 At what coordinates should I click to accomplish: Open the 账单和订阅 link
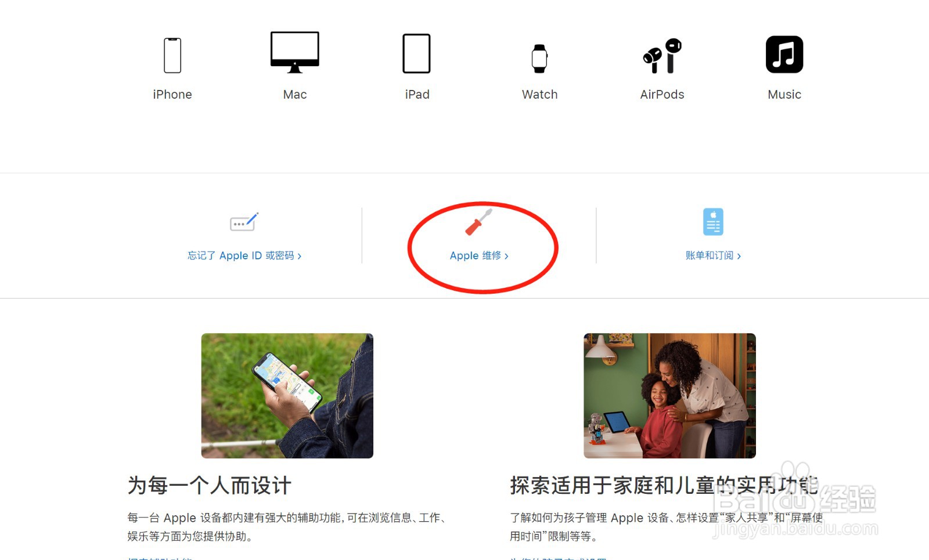tap(713, 255)
